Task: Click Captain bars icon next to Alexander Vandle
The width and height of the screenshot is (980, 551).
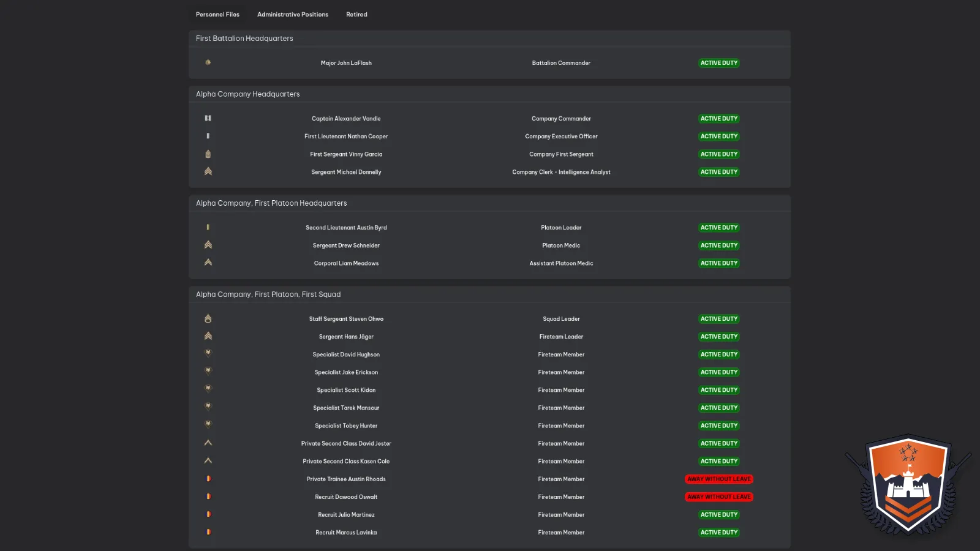Action: 208,118
